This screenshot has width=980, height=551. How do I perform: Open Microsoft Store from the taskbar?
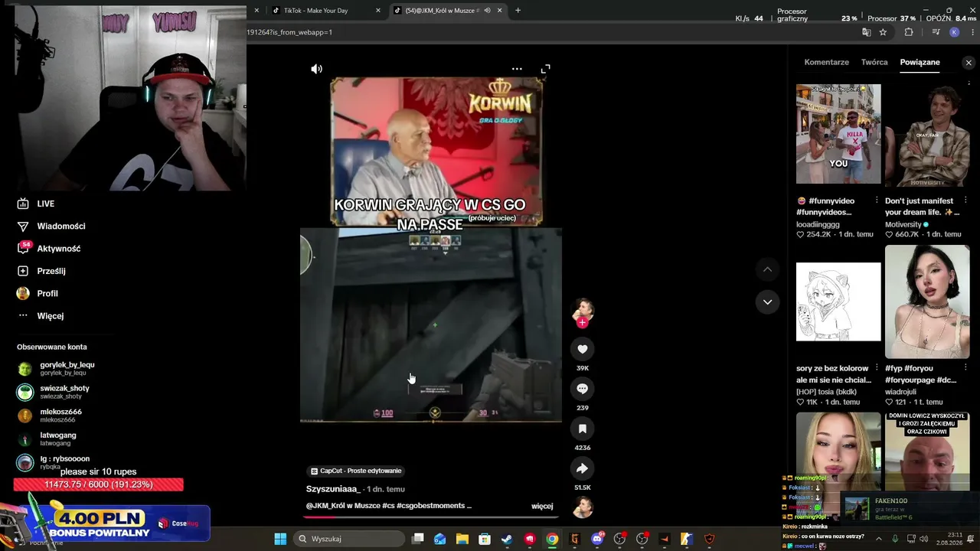pyautogui.click(x=485, y=539)
